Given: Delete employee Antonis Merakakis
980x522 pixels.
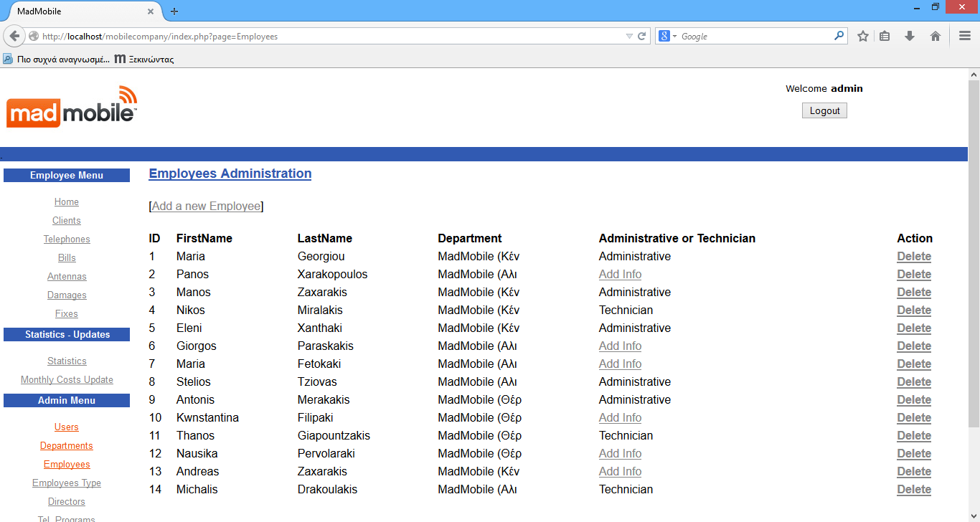Looking at the screenshot, I should [914, 400].
